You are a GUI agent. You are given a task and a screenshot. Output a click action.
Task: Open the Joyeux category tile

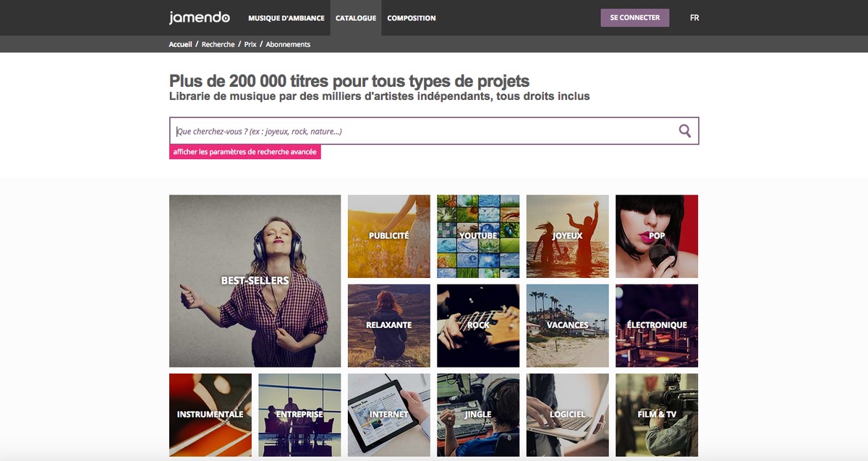[568, 236]
